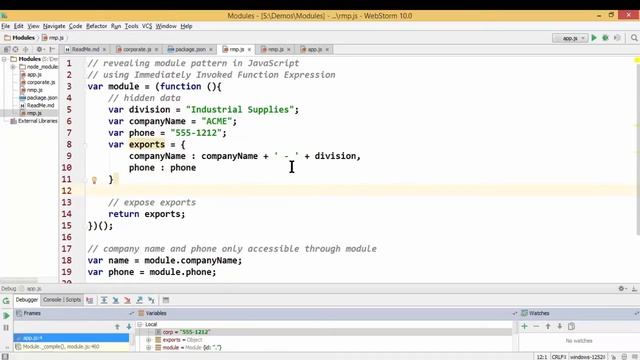Viewport: 640px width, 360px height.
Task: Run the app.js configuration
Action: click(594, 38)
